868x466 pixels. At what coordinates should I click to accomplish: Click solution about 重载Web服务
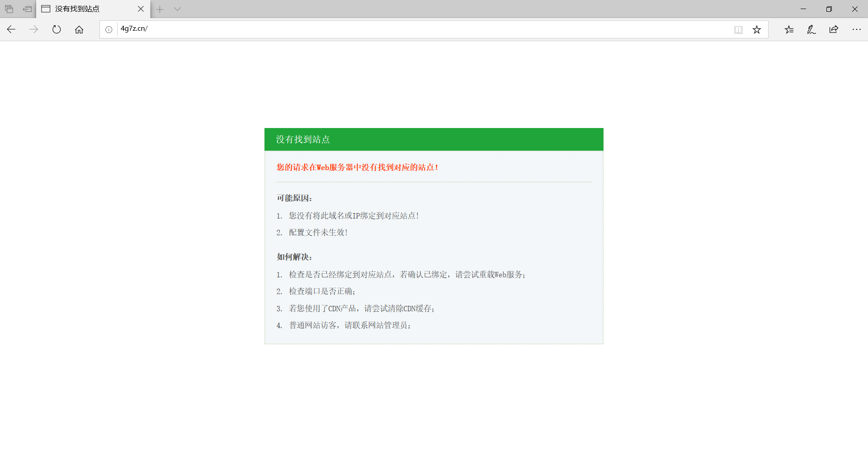(407, 275)
